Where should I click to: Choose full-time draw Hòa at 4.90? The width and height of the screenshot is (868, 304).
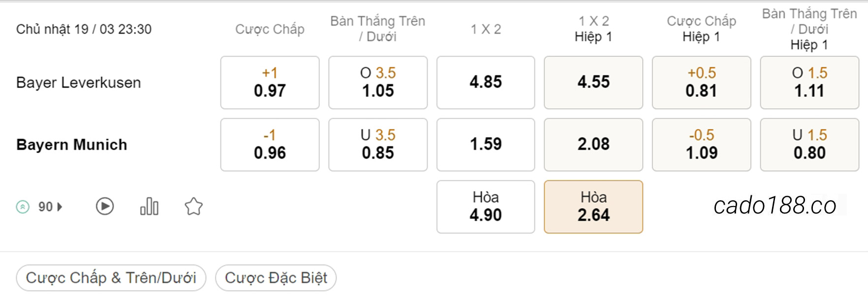pyautogui.click(x=486, y=207)
